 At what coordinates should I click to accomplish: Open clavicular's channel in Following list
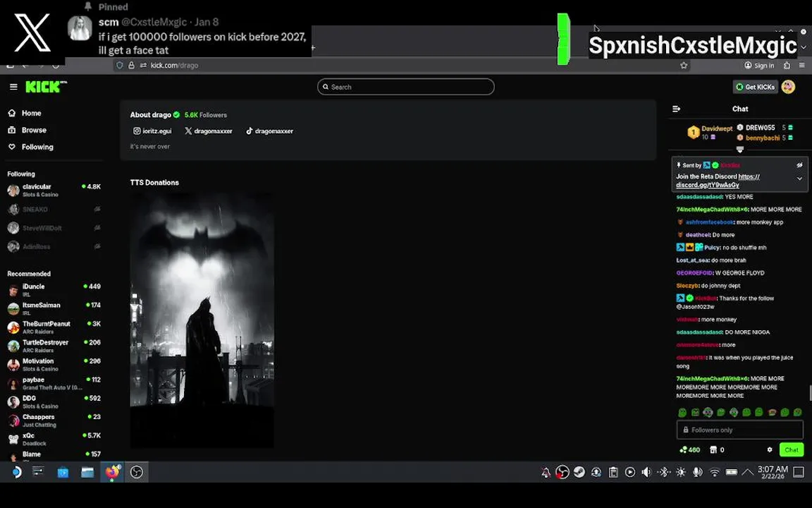[54, 190]
